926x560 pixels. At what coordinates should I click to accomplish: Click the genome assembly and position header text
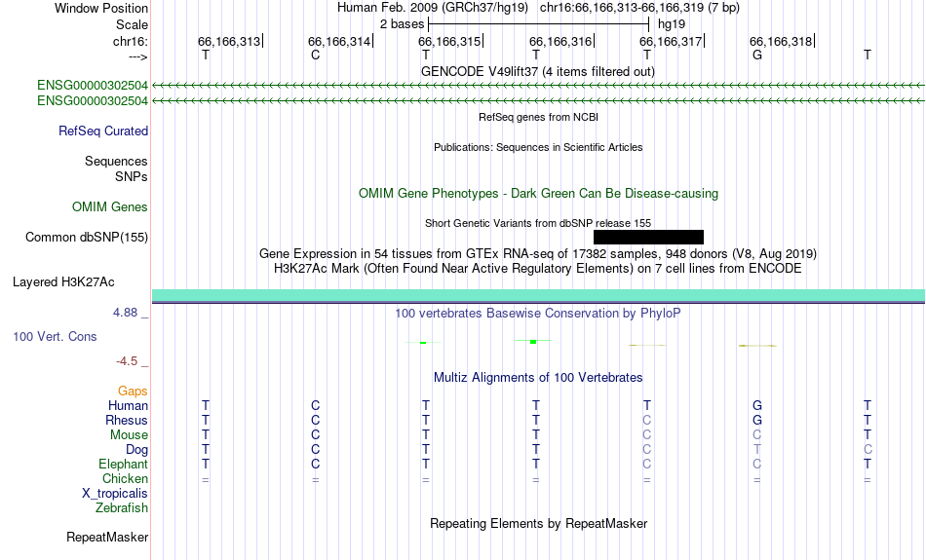tap(538, 8)
